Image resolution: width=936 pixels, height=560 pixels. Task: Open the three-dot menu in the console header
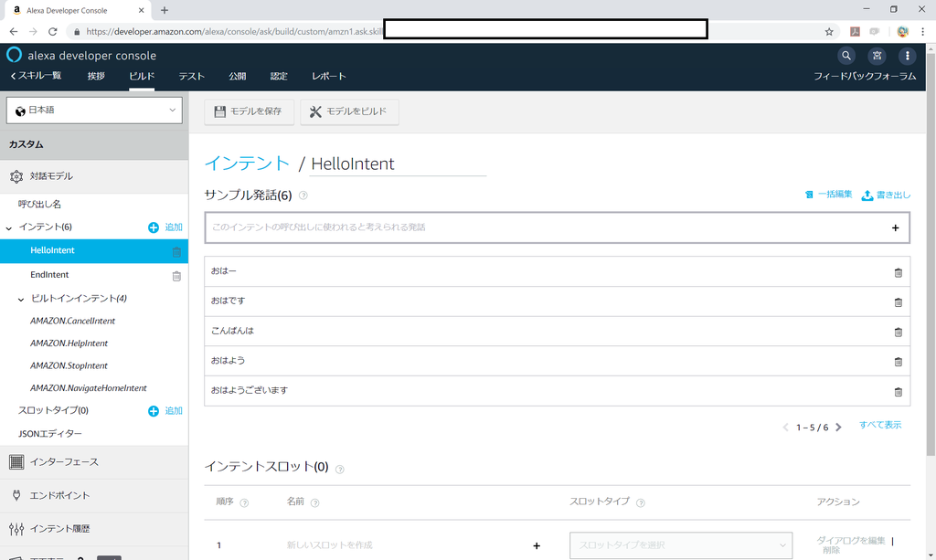click(908, 56)
